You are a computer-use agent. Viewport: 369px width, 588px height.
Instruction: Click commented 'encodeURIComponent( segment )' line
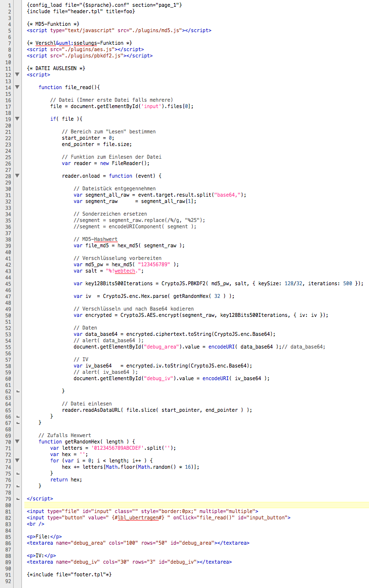point(135,226)
